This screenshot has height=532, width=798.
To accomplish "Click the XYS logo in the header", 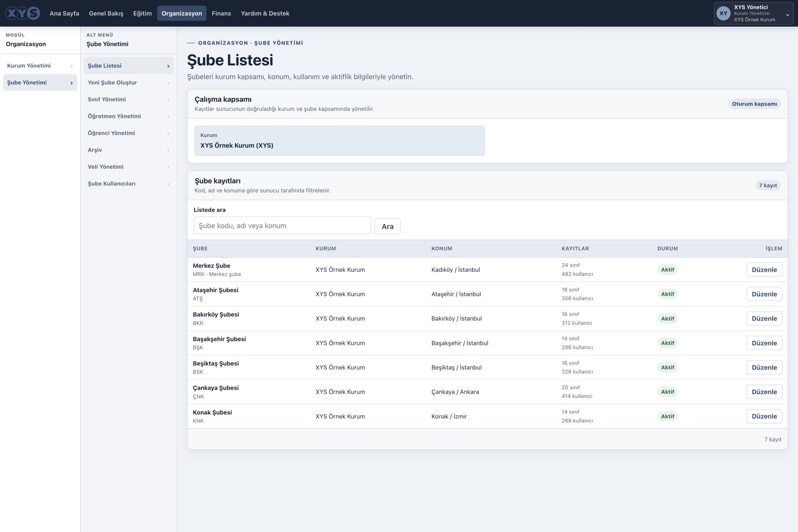I will pyautogui.click(x=23, y=13).
